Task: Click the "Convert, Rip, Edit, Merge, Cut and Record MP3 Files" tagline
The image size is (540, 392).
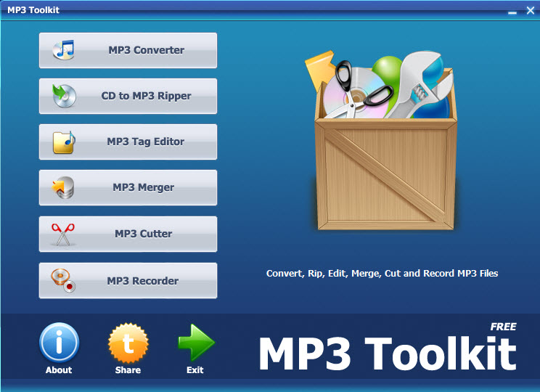Action: (382, 274)
